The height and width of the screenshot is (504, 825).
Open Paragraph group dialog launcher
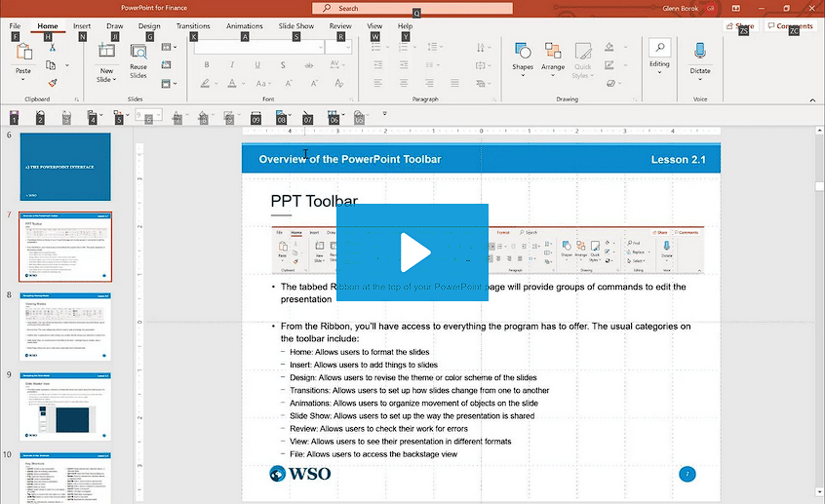[494, 98]
